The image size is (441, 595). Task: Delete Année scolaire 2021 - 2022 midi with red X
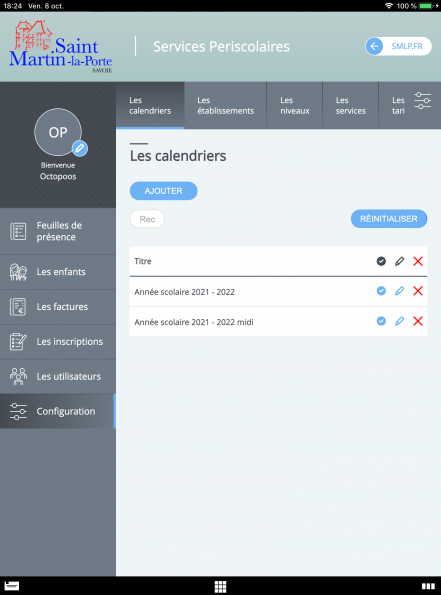pyautogui.click(x=418, y=321)
